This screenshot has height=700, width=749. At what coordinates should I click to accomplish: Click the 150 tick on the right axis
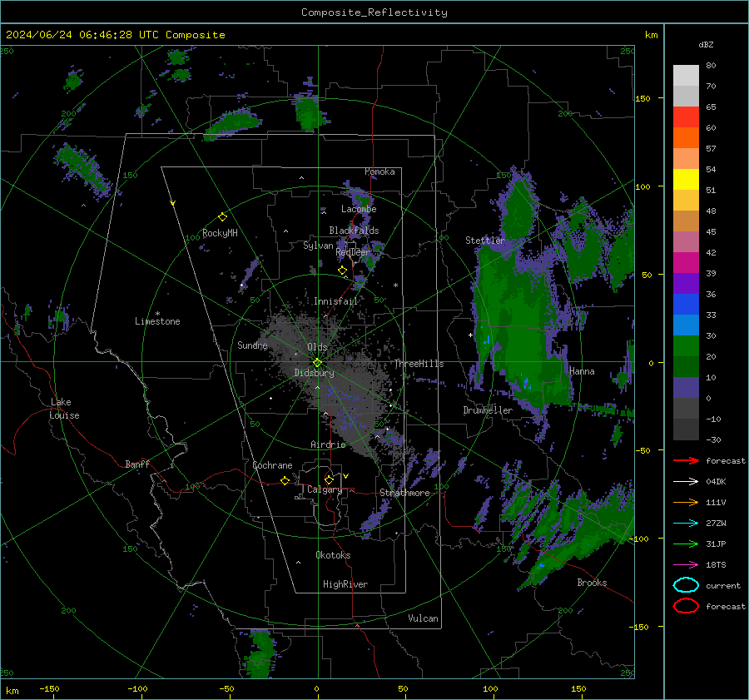[x=642, y=98]
